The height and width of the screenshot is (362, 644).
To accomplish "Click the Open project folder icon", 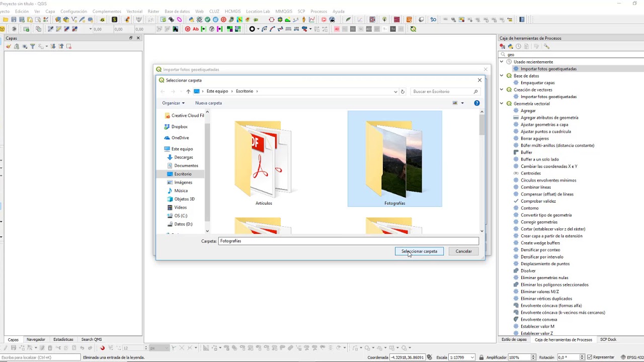I will click(6, 20).
